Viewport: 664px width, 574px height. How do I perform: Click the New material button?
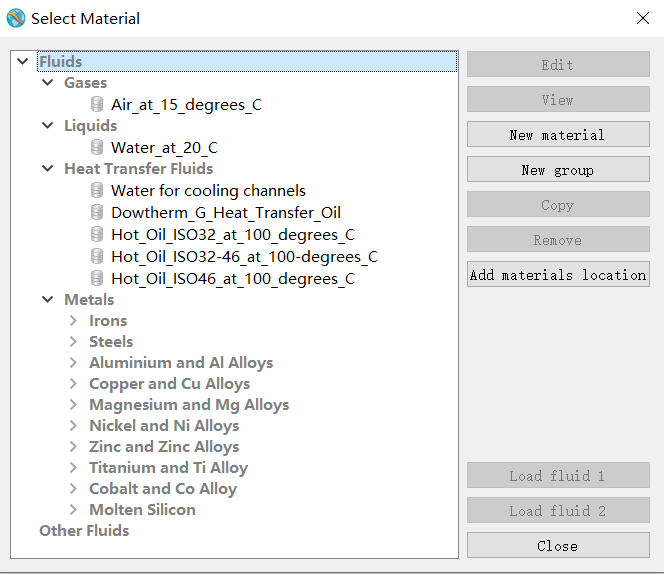point(557,135)
